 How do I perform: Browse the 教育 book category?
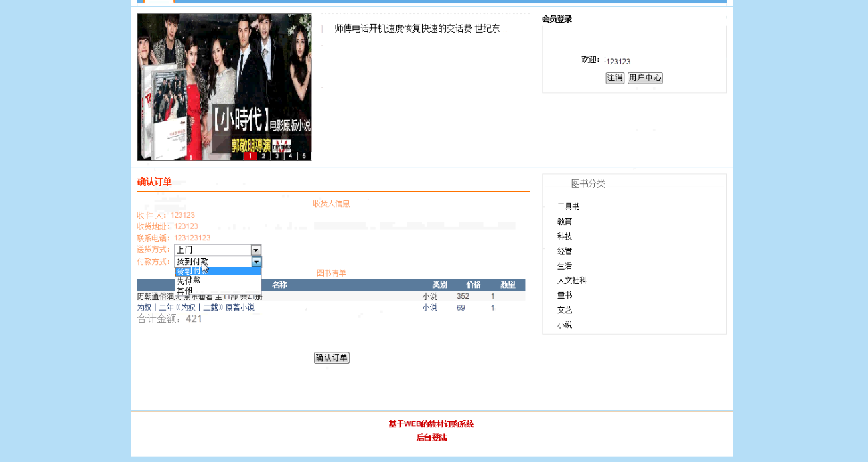565,222
